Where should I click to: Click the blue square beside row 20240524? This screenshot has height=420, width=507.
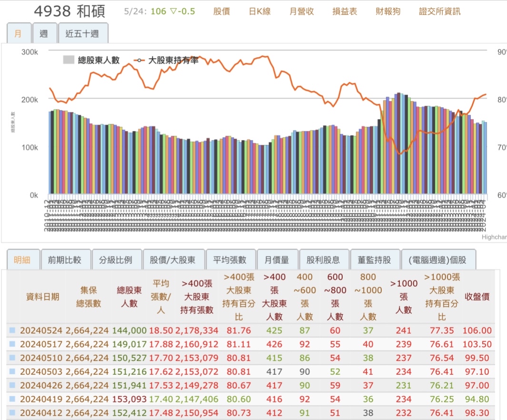coord(12,330)
